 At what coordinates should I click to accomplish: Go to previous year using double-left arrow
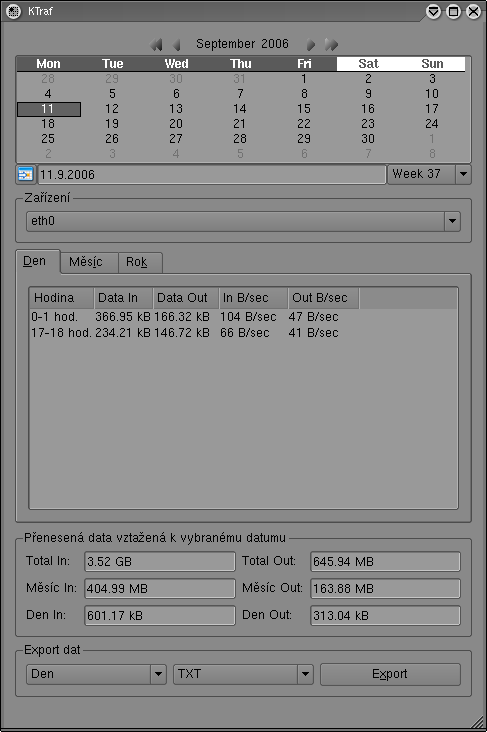(156, 45)
